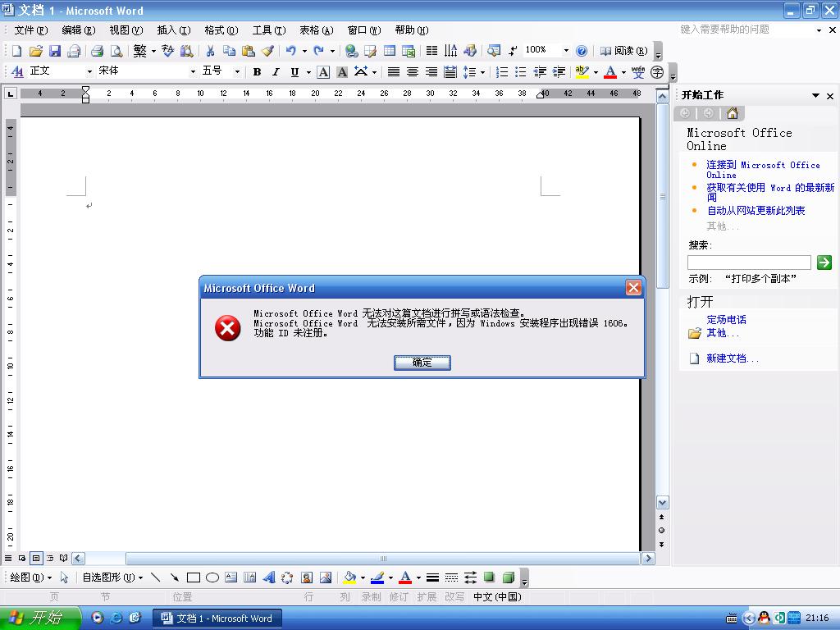Toggle Character Shading button

coord(342,72)
